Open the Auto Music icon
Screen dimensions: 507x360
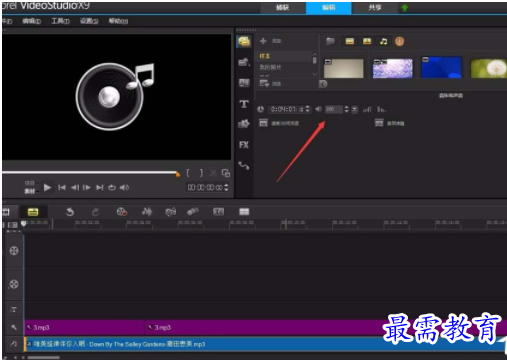[x=171, y=212]
